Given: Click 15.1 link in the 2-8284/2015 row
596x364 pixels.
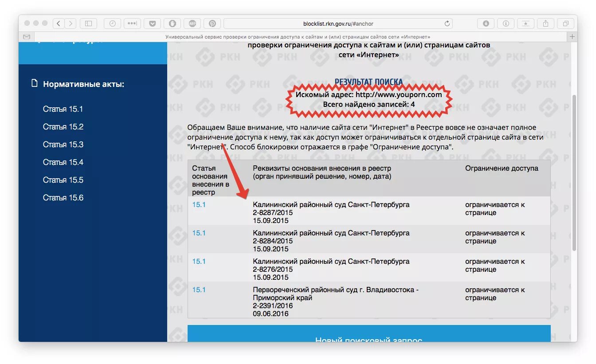Looking at the screenshot, I should [199, 233].
